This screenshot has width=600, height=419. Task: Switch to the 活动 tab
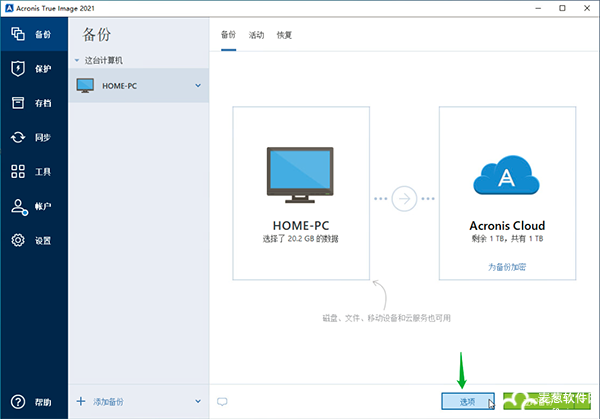[256, 35]
